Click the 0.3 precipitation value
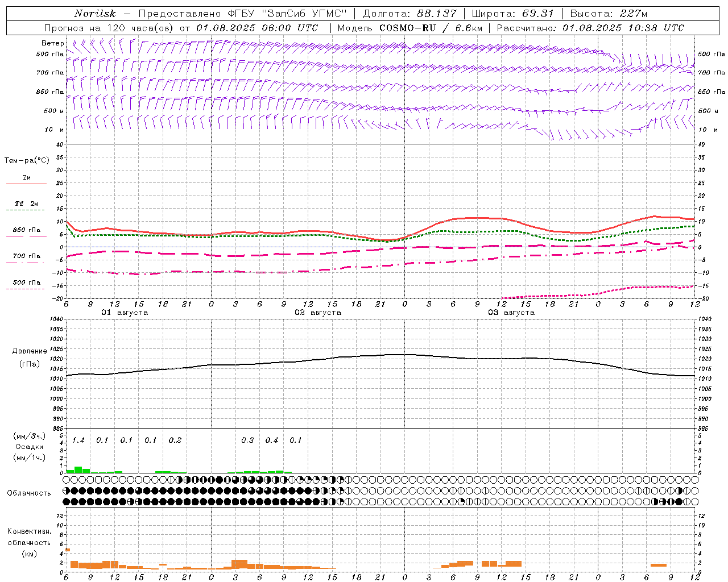This screenshot has width=728, height=582. coord(247,440)
